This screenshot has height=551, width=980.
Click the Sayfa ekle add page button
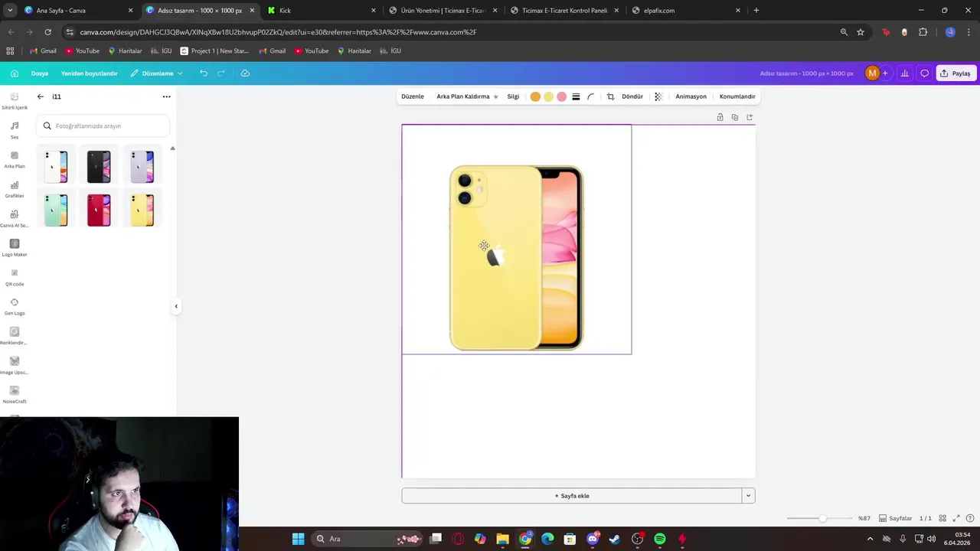click(x=572, y=496)
